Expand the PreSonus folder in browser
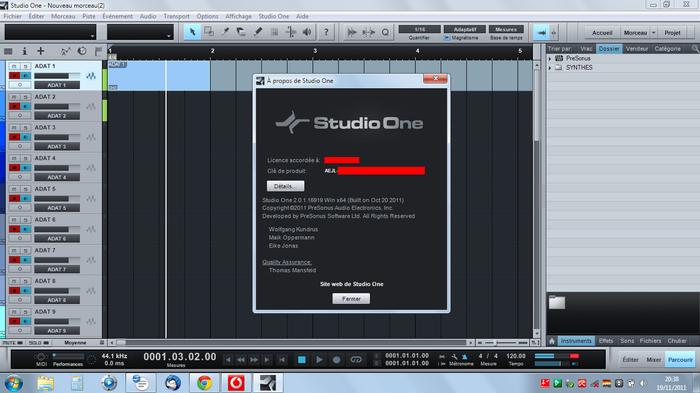The height and width of the screenshot is (393, 700). point(550,59)
